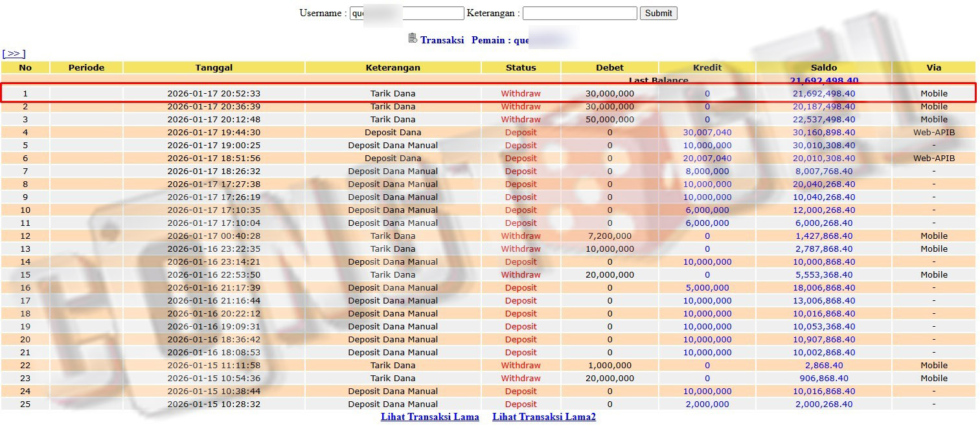Select the 7,200,000 debit amount
980x431 pixels.
pyautogui.click(x=610, y=236)
